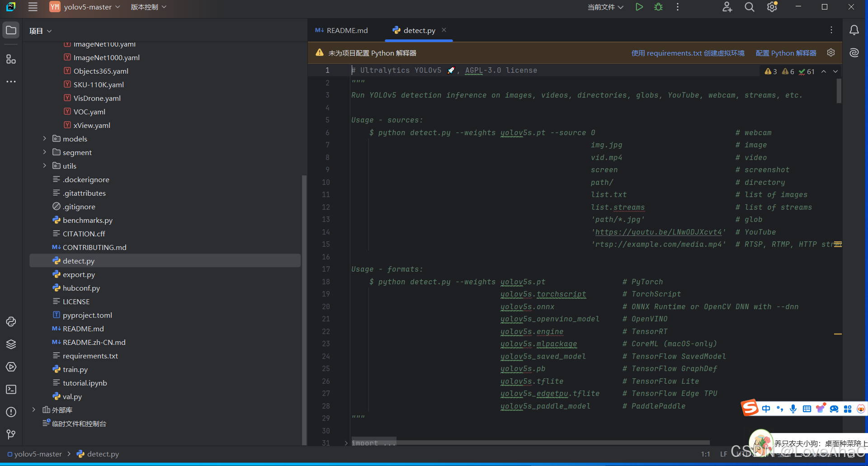The height and width of the screenshot is (466, 868).
Task: Open the Structure tool window icon
Action: [x=11, y=59]
